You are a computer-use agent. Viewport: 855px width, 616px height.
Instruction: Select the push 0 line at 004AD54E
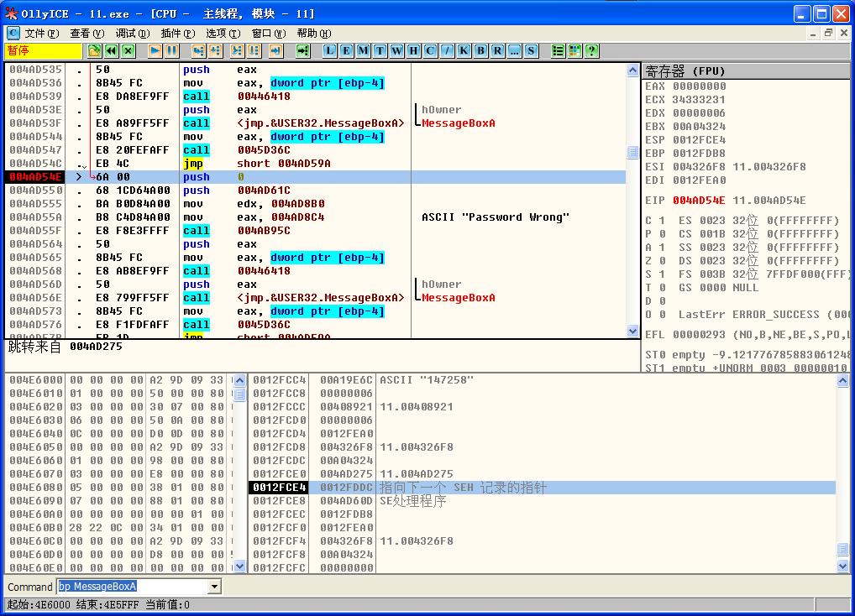[x=315, y=176]
